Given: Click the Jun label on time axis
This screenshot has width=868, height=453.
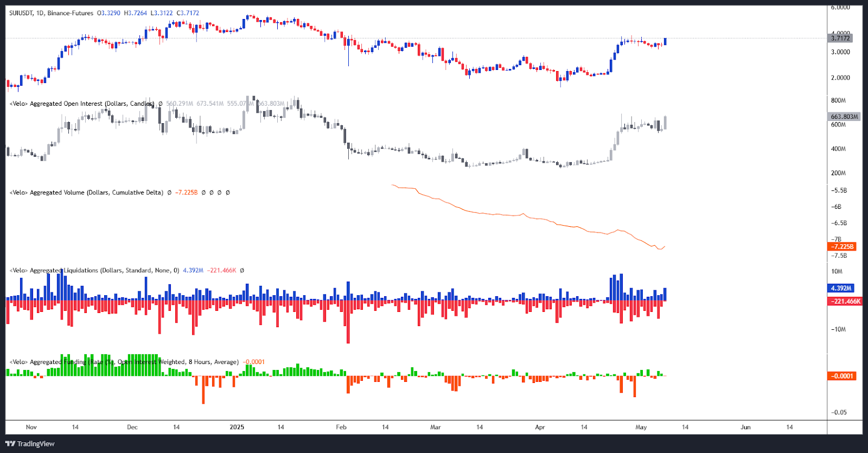Looking at the screenshot, I should click(746, 427).
